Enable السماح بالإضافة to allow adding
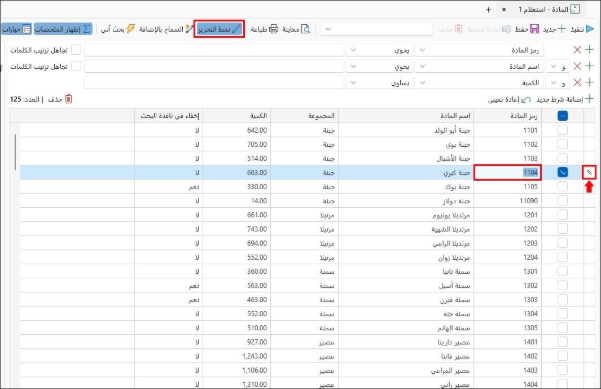The image size is (601, 389). (166, 29)
